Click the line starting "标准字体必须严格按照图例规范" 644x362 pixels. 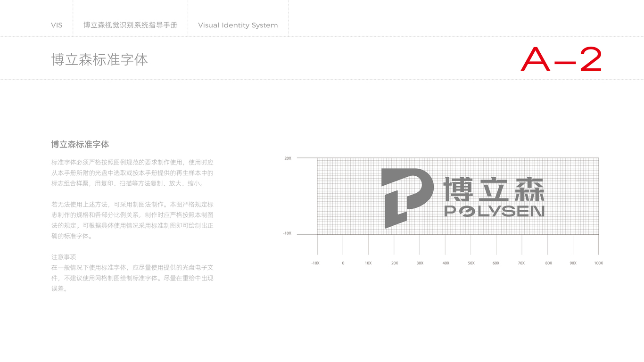[132, 162]
